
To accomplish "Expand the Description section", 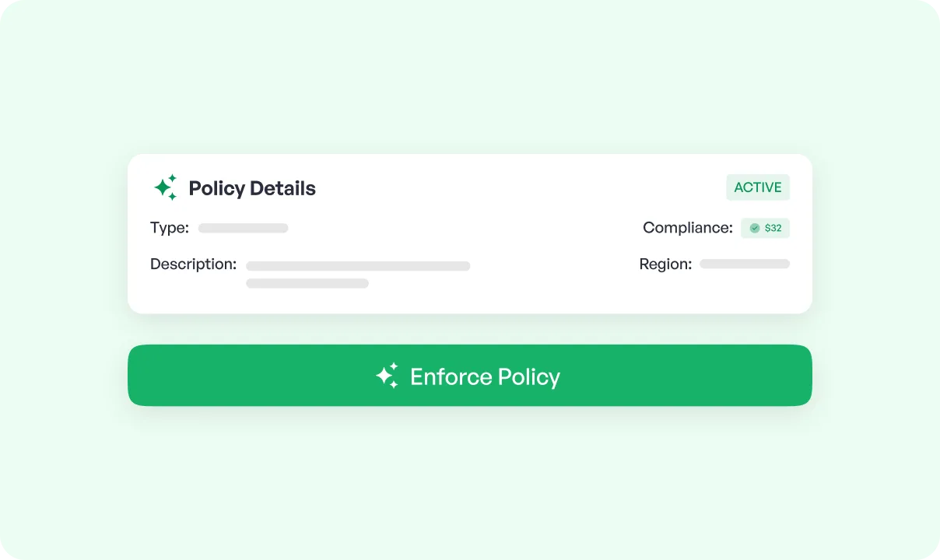I will pos(358,266).
